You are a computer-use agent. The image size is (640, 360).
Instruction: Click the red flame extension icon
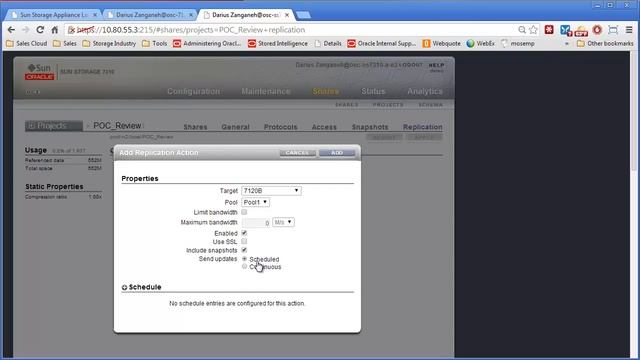click(597, 29)
